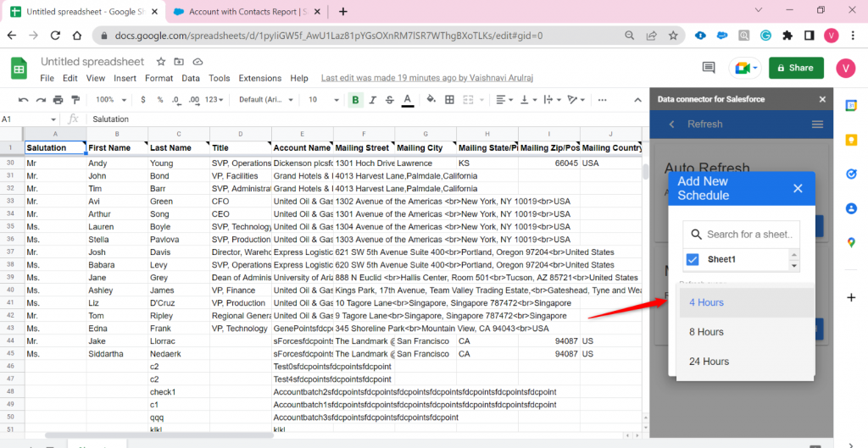The width and height of the screenshot is (868, 448).
Task: Close the Data connector for Salesforce panel
Action: point(822,100)
